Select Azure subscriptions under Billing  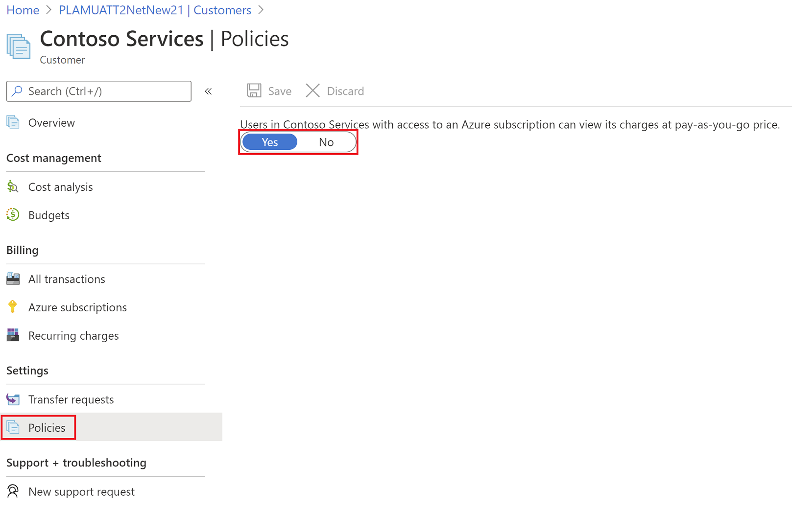pos(77,307)
